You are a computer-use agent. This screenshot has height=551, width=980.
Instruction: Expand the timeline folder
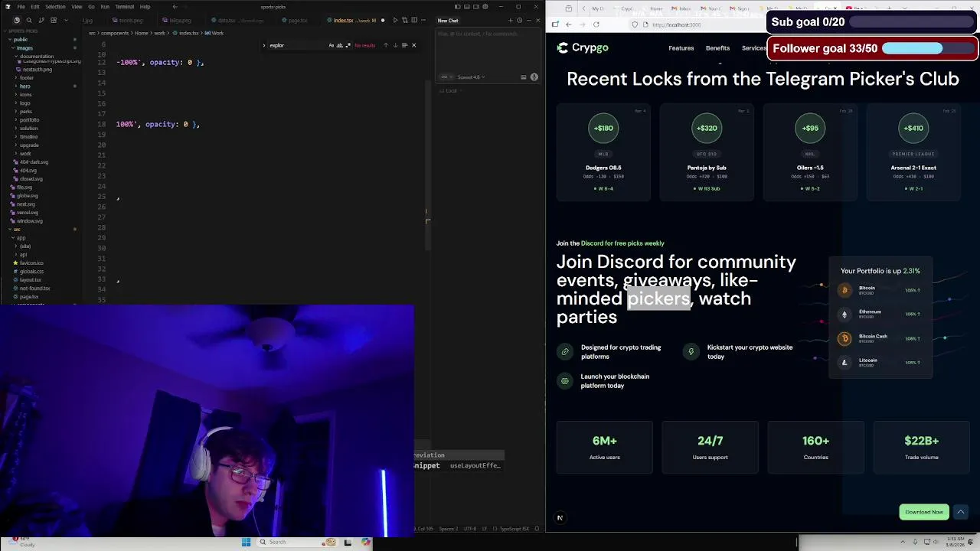click(28, 136)
